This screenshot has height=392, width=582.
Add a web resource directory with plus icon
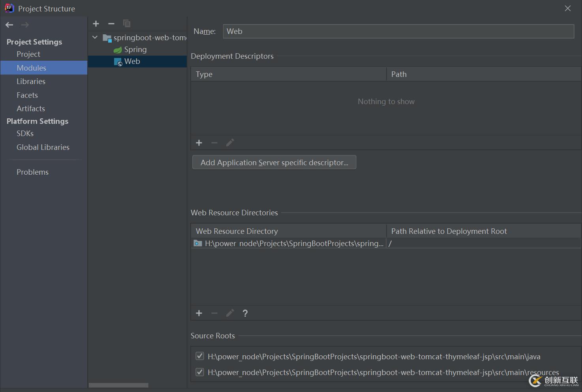coord(199,313)
